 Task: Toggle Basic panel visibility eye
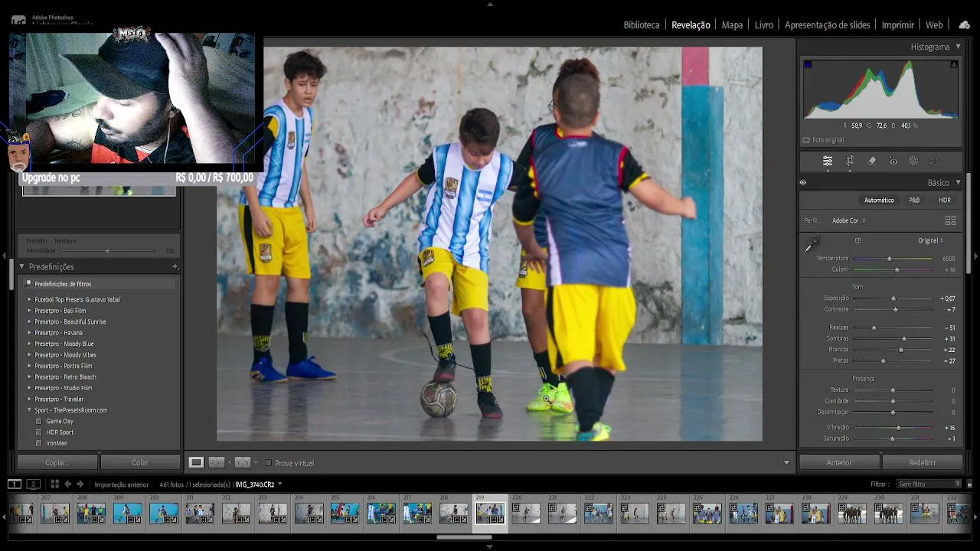point(803,183)
